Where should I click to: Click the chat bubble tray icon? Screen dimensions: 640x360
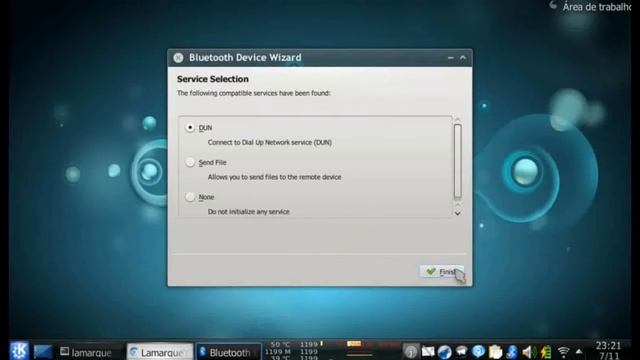tap(462, 351)
